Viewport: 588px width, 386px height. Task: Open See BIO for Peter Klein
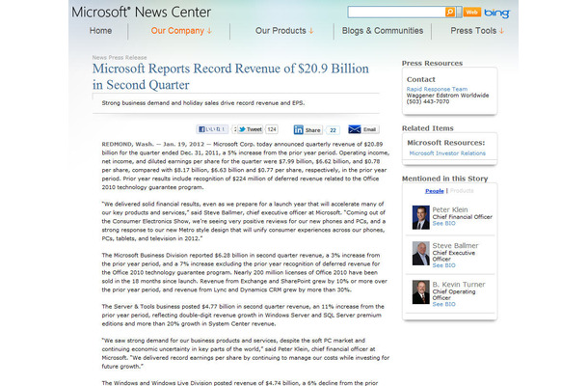[x=444, y=224]
